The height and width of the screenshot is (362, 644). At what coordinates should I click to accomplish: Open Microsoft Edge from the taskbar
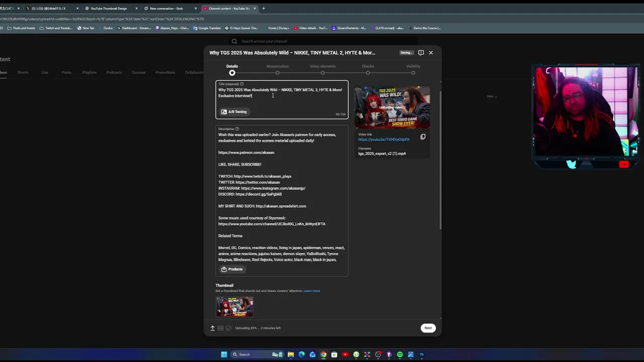click(x=302, y=354)
